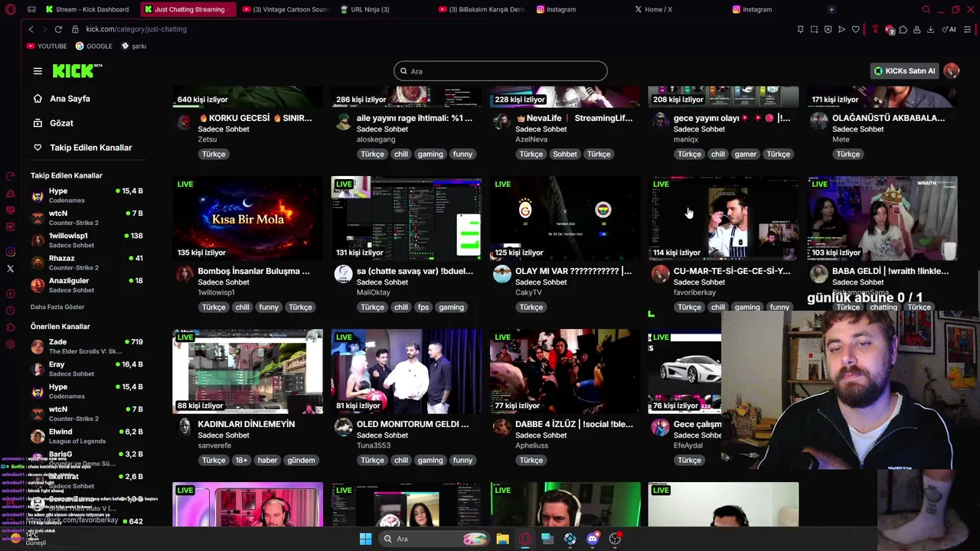This screenshot has width=980, height=551.
Task: Click the Ara search field on Kick
Action: point(501,71)
